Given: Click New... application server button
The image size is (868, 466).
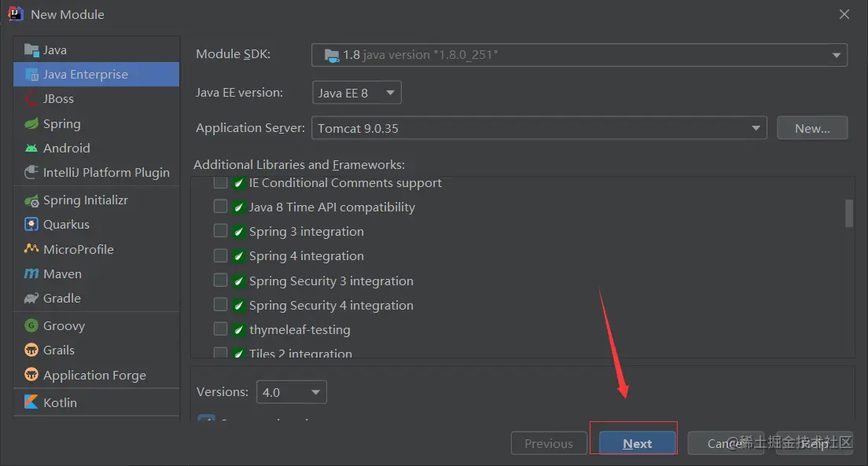Looking at the screenshot, I should click(812, 128).
